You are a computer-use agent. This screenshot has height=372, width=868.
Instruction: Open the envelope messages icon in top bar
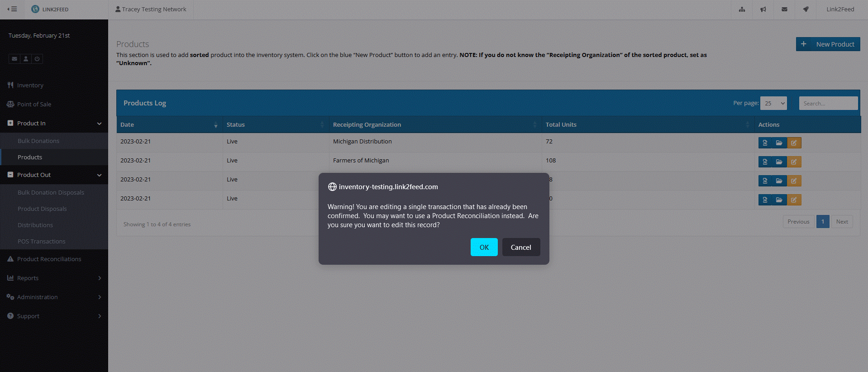point(784,9)
